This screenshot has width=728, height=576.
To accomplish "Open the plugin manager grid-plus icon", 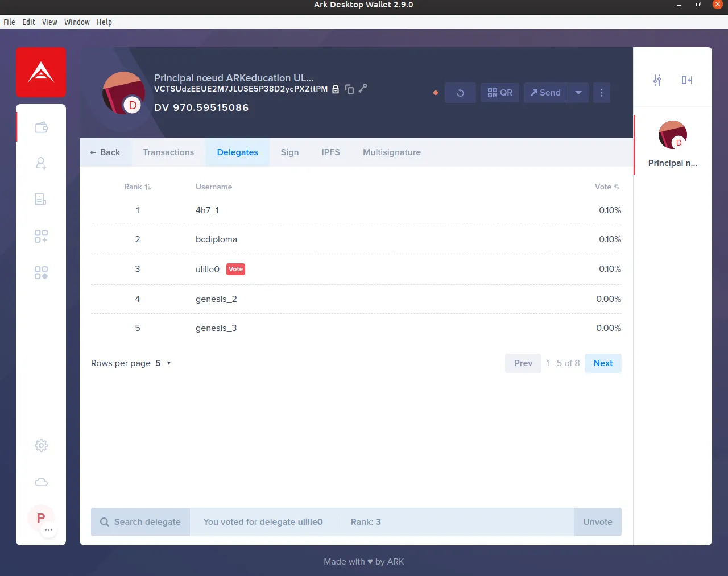I will pos(41,236).
